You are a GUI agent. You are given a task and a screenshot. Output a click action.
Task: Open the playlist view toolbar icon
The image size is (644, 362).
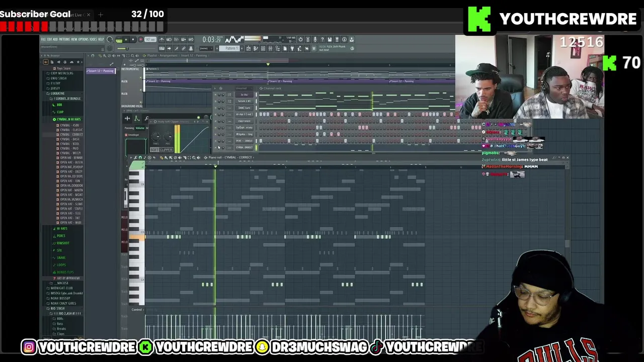coord(249,48)
